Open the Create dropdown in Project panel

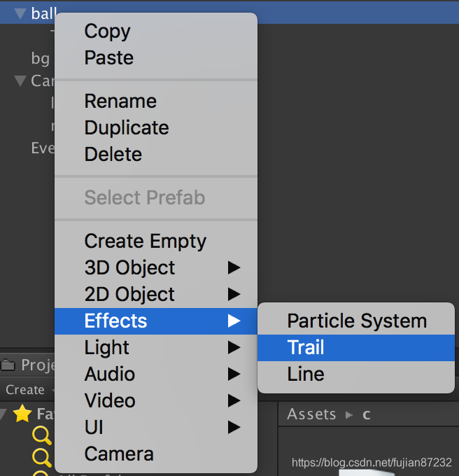25,390
